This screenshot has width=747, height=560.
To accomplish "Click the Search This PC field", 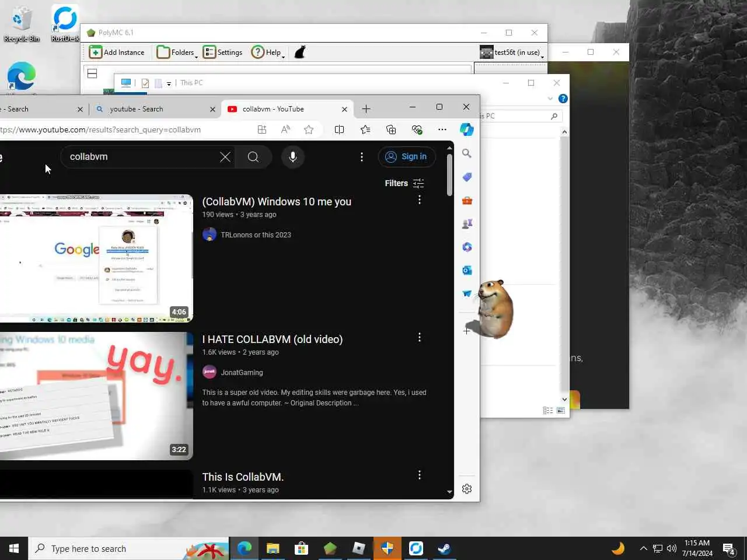I will 521,116.
